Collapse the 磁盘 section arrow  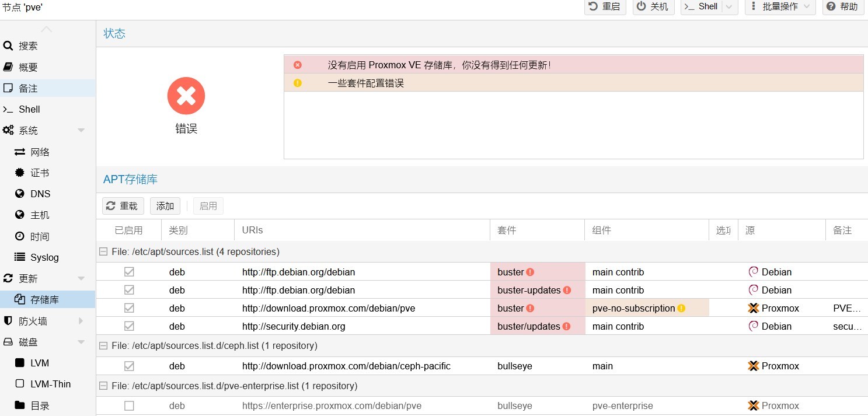(x=81, y=342)
